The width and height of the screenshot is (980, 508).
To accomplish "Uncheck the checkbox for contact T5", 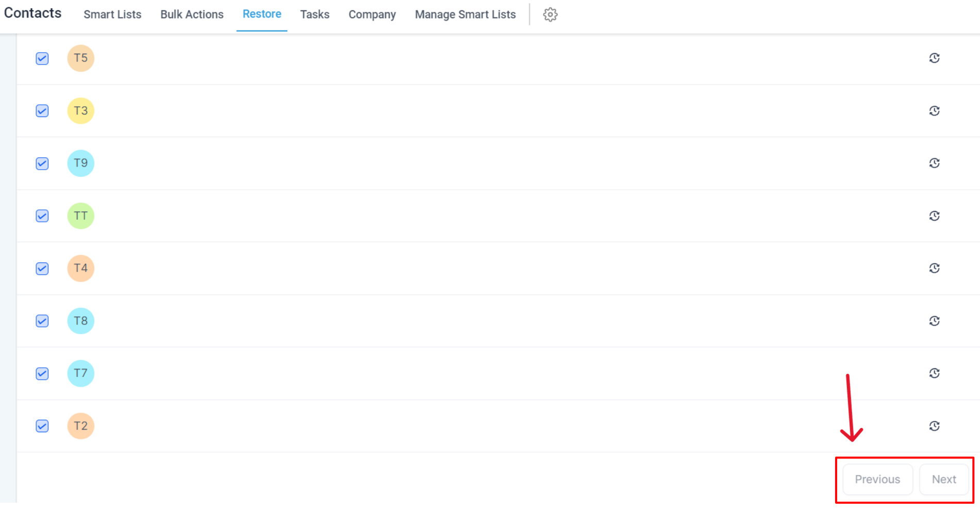I will (x=42, y=58).
